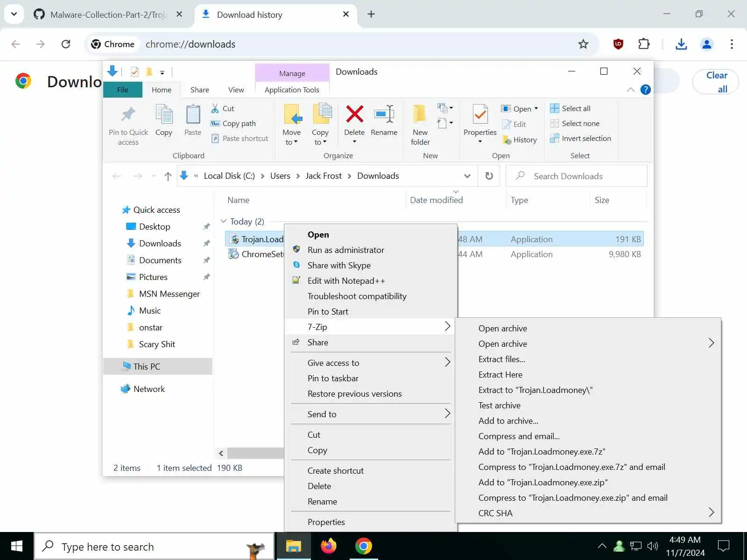Click the Properties checkmark icon in ribbon
Screen dimensions: 747x560
480,114
